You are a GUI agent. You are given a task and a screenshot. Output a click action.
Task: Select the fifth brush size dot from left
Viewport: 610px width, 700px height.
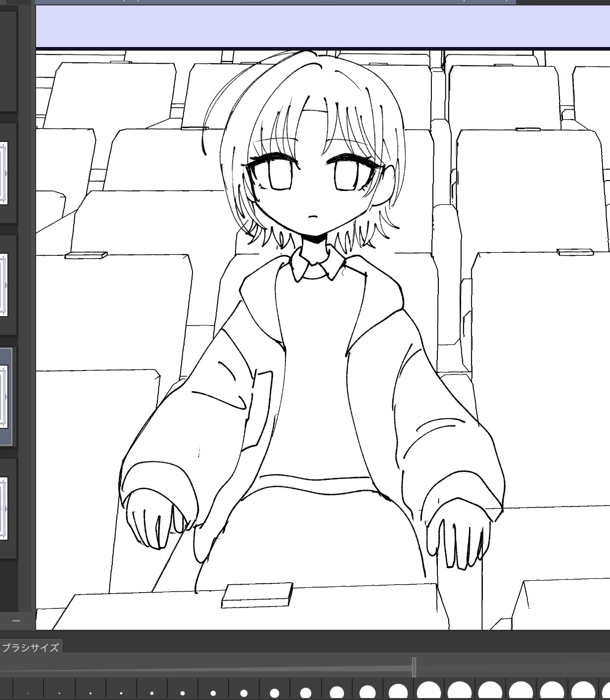[x=152, y=694]
